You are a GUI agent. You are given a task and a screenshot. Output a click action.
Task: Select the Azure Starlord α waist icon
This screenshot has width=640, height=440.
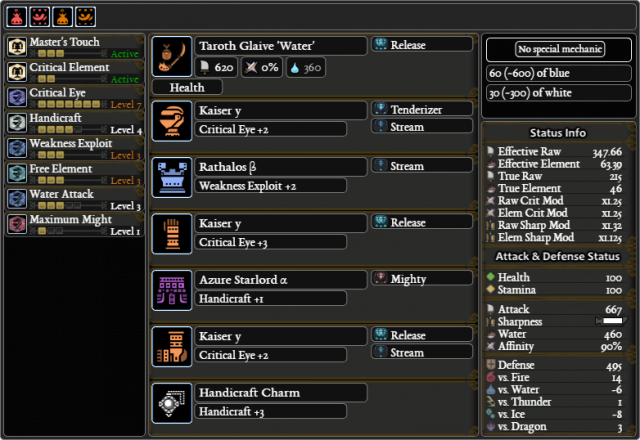172,290
